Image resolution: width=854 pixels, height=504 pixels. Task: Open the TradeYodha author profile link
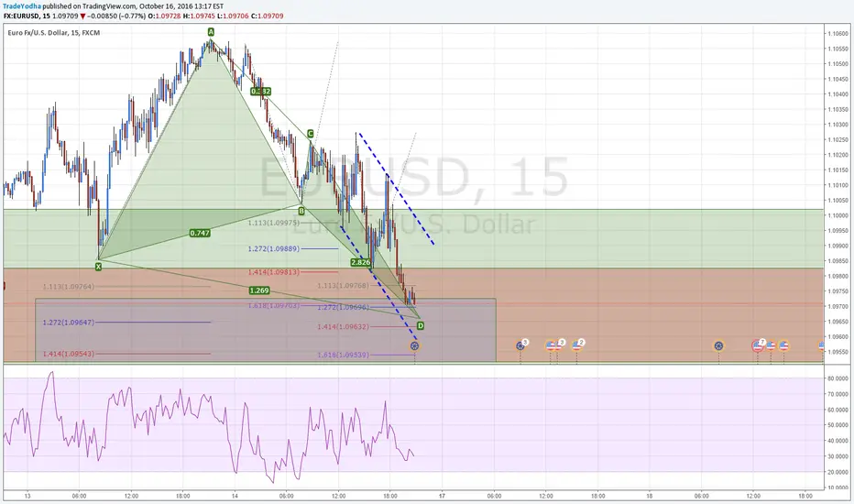tap(22, 6)
